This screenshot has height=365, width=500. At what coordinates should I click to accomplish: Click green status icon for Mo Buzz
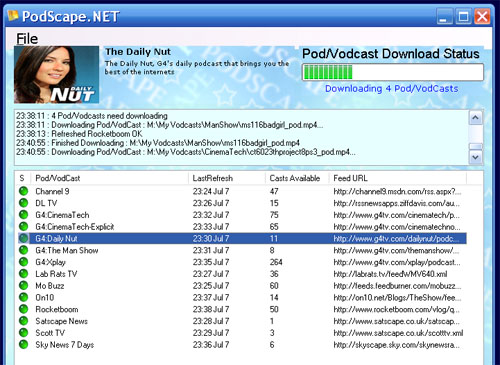tap(23, 286)
